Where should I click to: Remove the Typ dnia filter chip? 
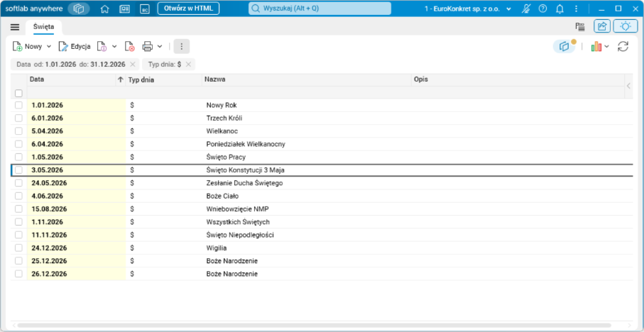tap(188, 64)
